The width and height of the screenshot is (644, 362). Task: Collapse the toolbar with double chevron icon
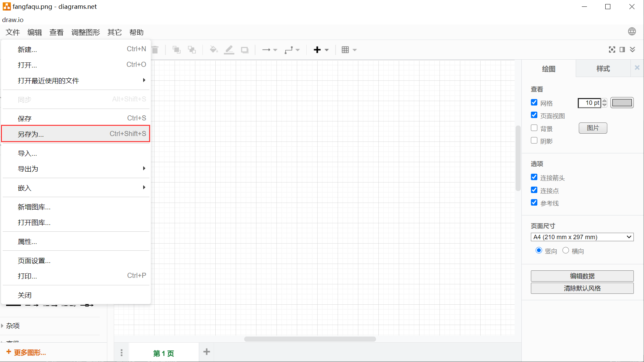click(x=632, y=50)
